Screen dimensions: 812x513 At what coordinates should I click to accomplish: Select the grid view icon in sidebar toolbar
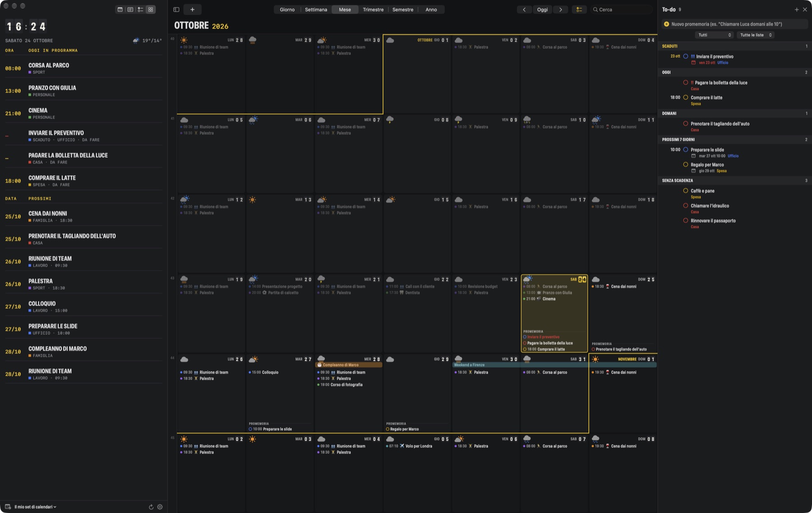pos(151,9)
